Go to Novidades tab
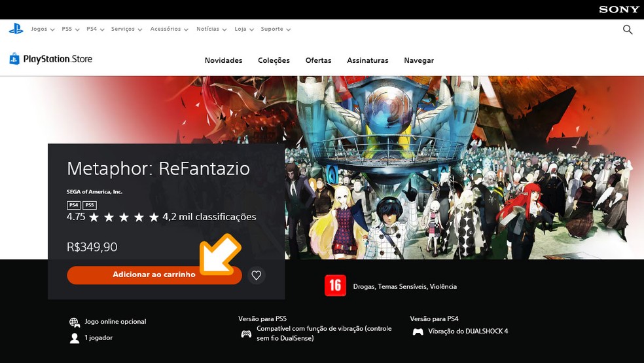The image size is (644, 363). (223, 60)
